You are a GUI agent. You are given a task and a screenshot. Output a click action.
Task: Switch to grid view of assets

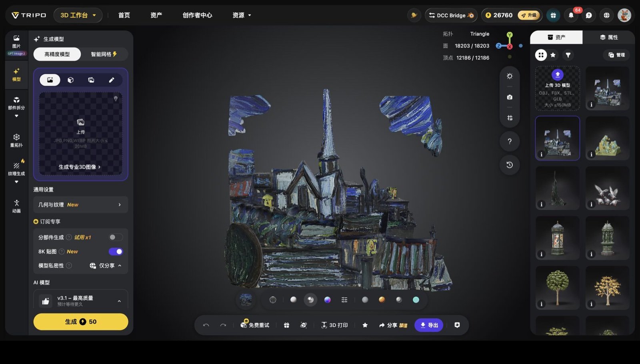541,55
